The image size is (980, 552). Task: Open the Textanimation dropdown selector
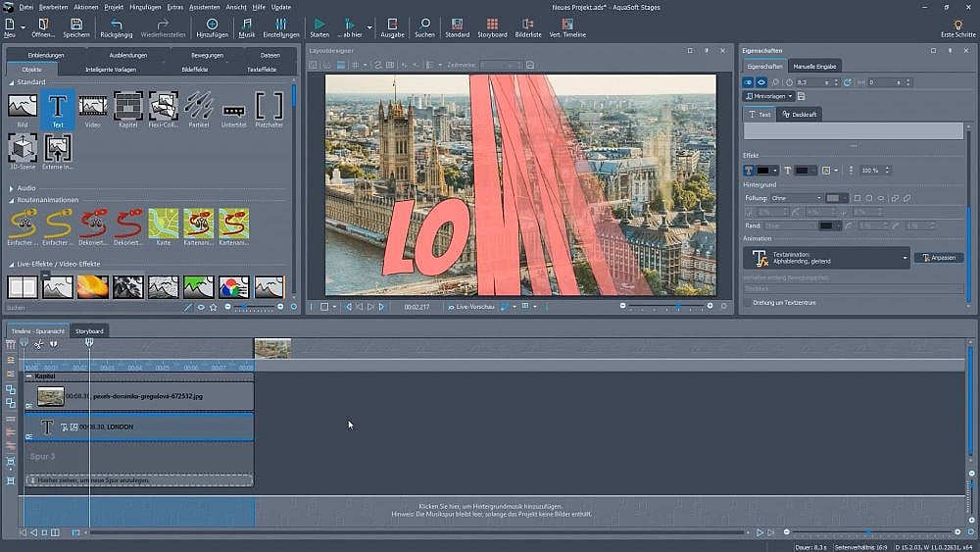tap(828, 258)
